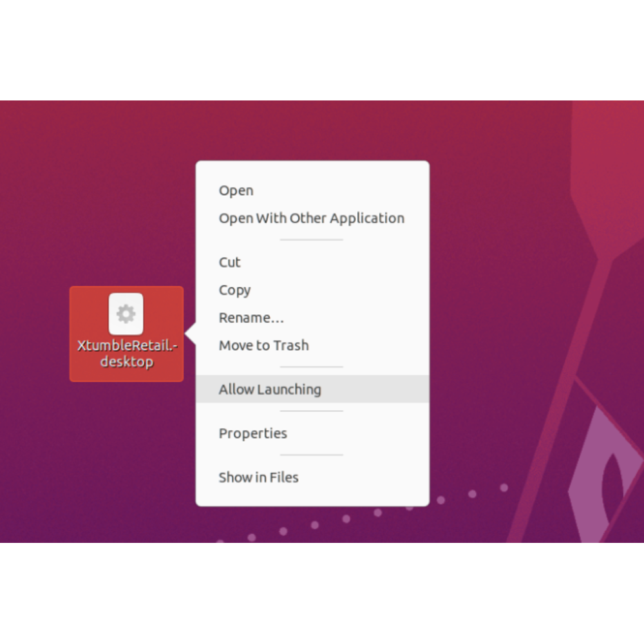Cut the selected desktop file
The image size is (644, 644).
click(x=229, y=262)
